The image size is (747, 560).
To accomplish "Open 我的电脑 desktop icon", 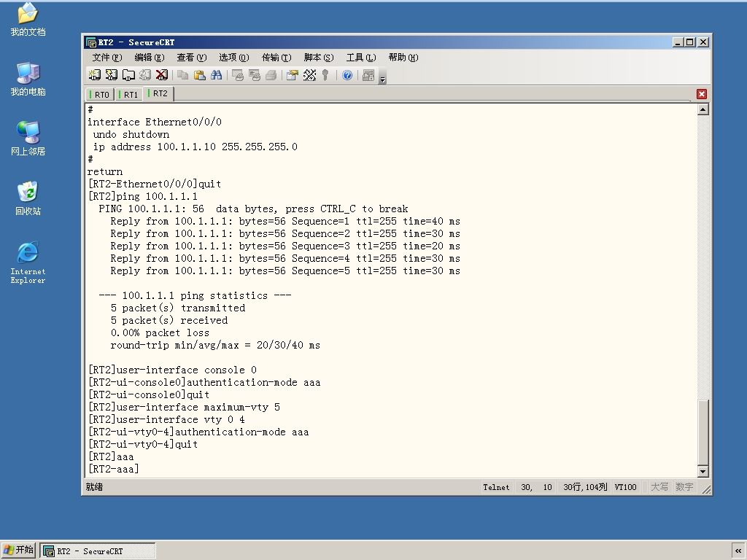I will [x=28, y=79].
